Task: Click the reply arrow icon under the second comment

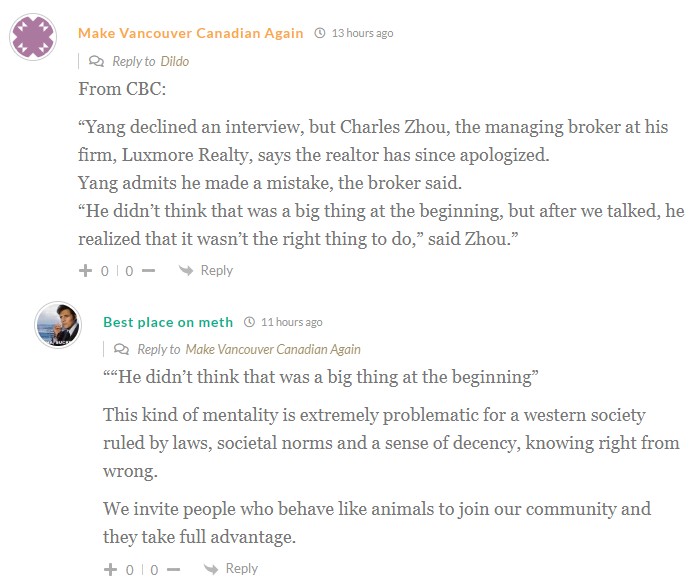Action: (211, 568)
